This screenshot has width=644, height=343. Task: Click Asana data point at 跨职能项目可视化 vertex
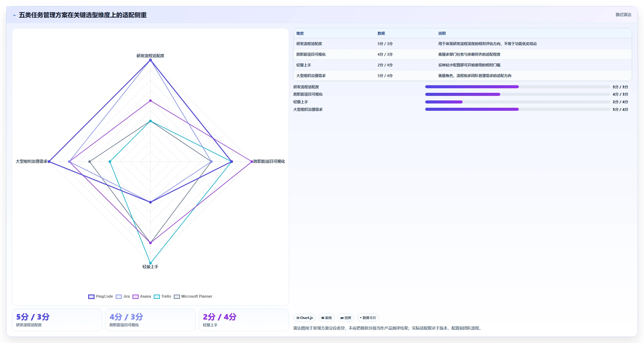tap(252, 162)
